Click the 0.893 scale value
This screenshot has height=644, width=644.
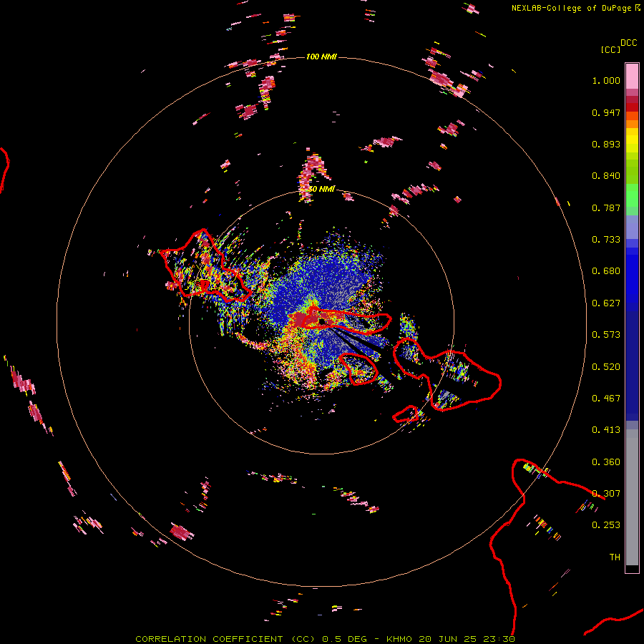pos(606,144)
